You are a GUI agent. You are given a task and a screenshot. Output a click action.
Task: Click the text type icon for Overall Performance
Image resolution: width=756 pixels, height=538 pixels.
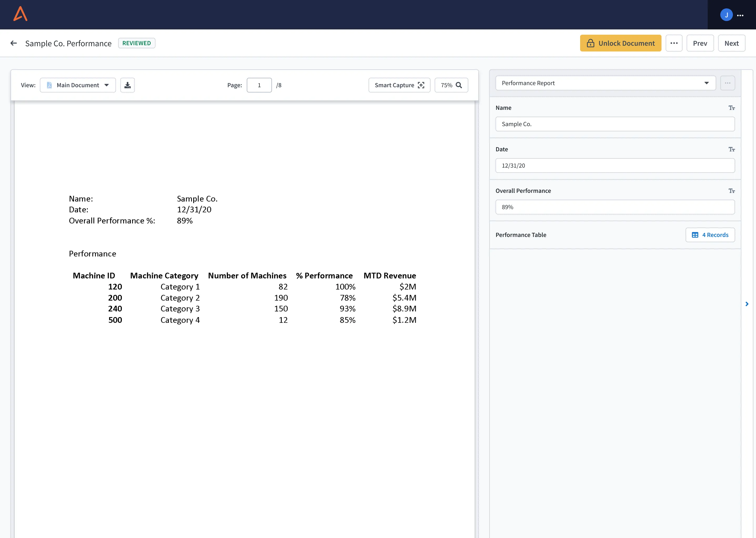coord(732,191)
